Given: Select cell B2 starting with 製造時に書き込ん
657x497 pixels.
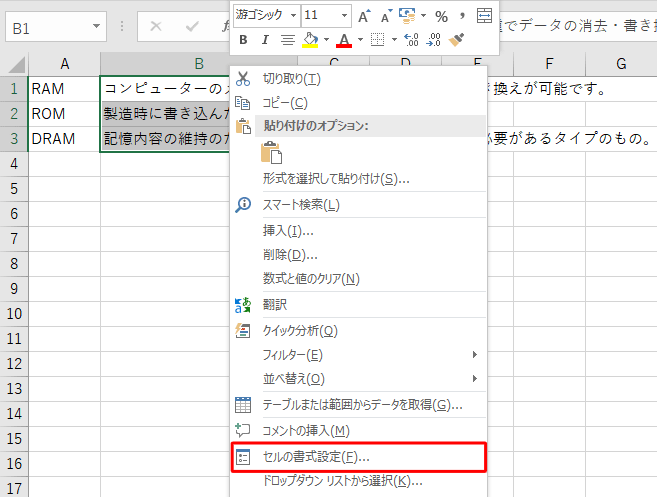Looking at the screenshot, I should pos(166,114).
